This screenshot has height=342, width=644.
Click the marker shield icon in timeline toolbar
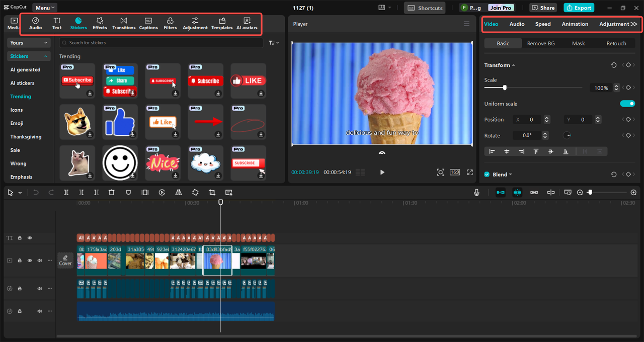pyautogui.click(x=128, y=193)
